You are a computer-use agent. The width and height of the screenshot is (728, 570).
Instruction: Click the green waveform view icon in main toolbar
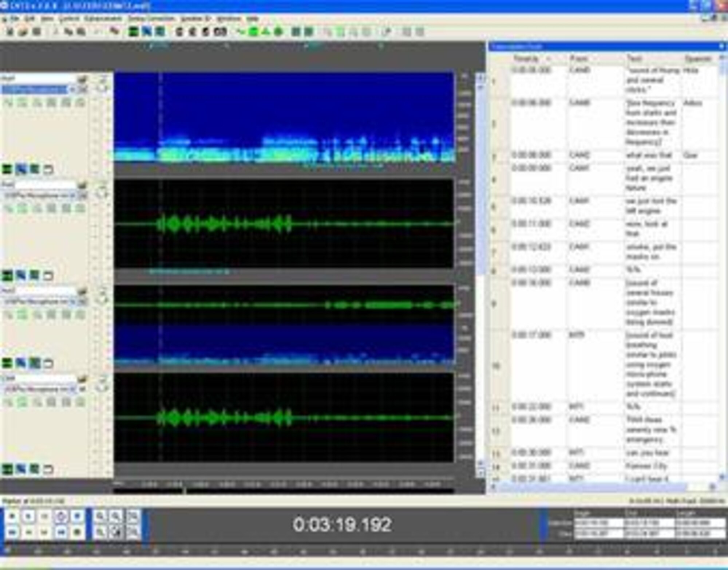tap(134, 32)
